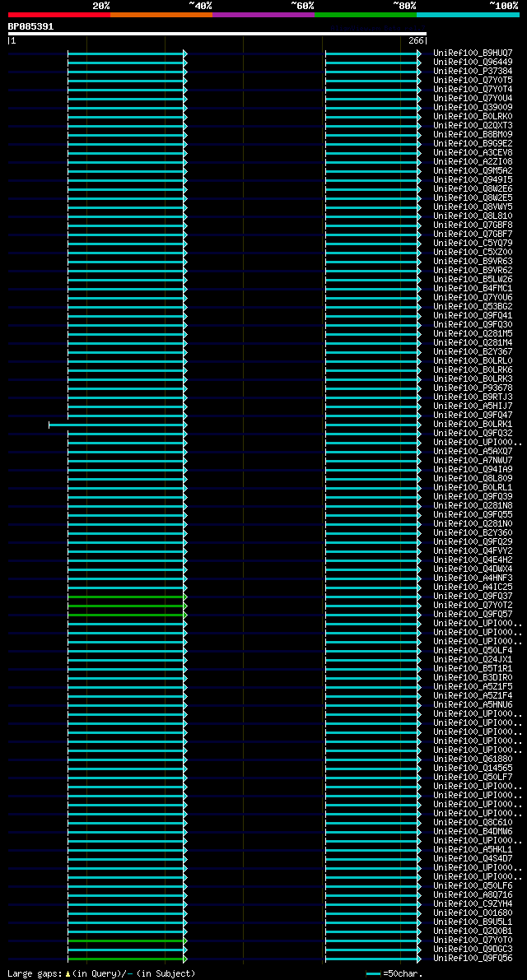527x980 pixels.
Task: Click the green ~80% legend color segment
Action: tap(366, 14)
